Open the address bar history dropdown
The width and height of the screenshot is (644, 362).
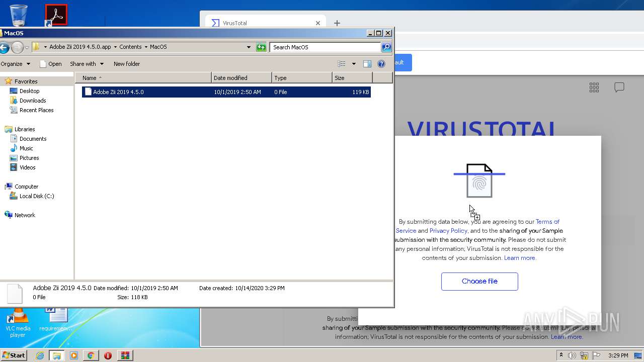pyautogui.click(x=249, y=47)
